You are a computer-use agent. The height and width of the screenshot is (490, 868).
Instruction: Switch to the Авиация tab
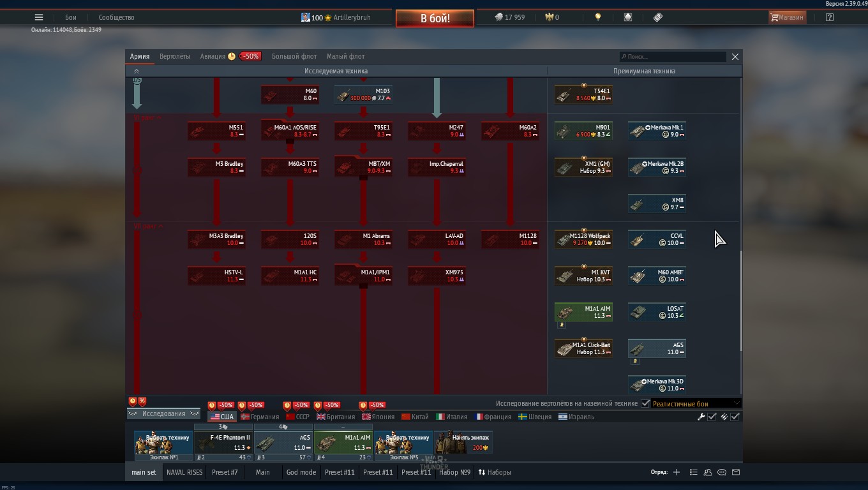tap(213, 56)
